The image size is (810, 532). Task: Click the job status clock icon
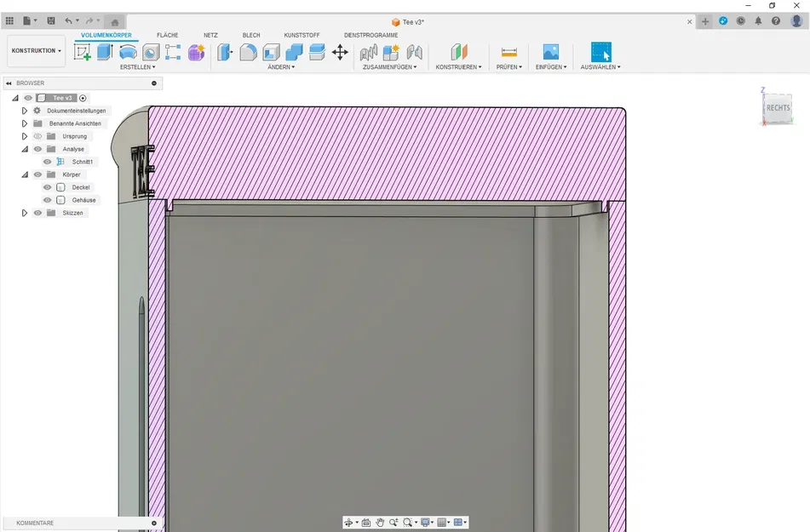[x=741, y=21]
